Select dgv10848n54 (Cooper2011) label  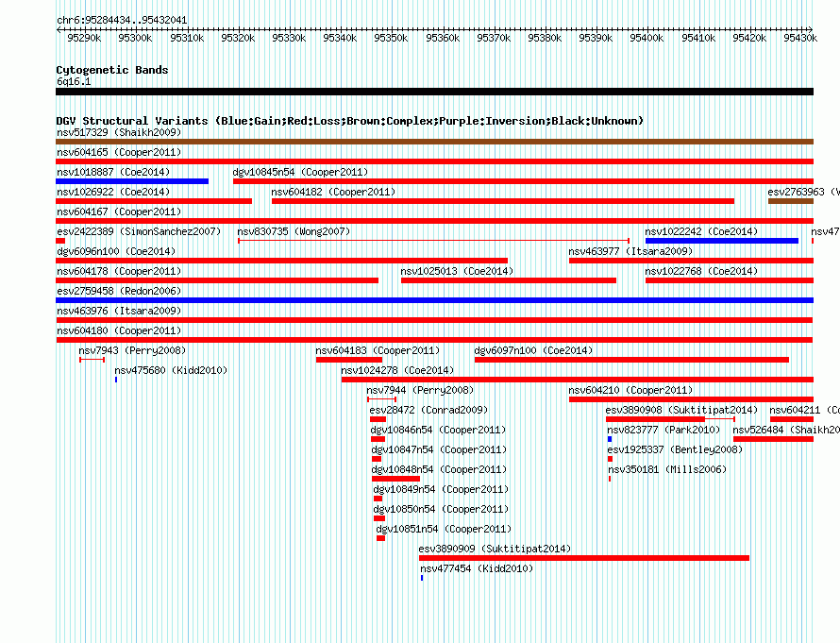click(x=439, y=469)
